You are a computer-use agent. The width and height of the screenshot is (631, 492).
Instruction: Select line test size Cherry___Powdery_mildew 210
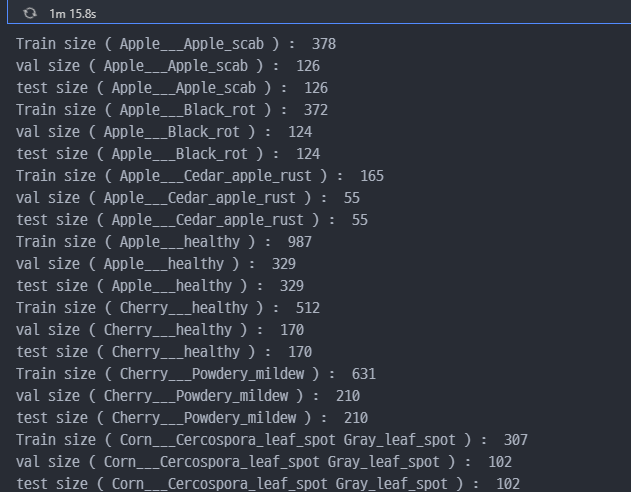pyautogui.click(x=192, y=418)
